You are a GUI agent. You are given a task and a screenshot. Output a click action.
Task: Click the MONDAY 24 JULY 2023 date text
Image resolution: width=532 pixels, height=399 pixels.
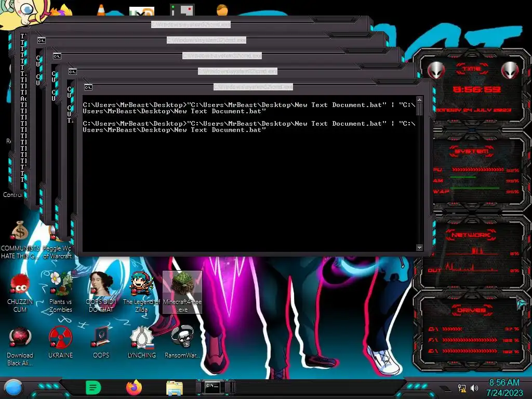473,110
